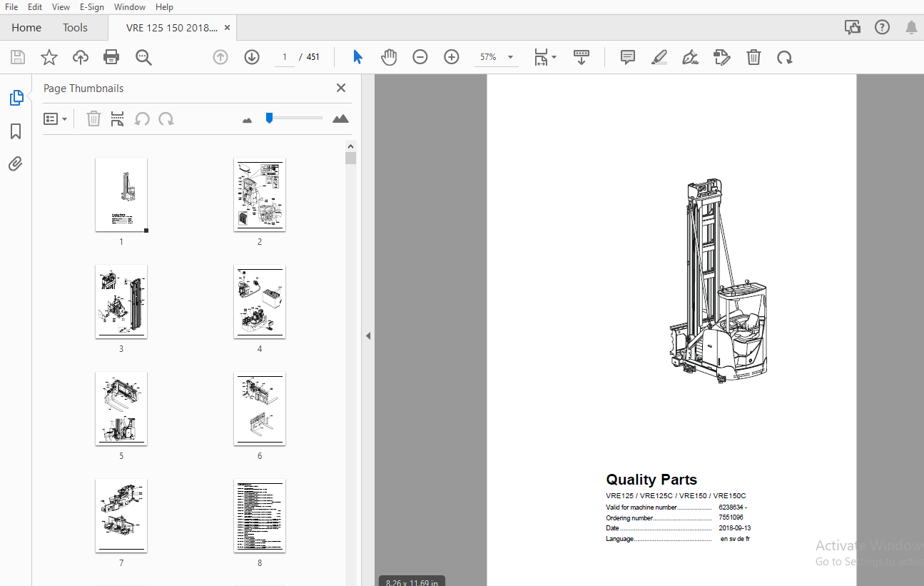Add a sticky note comment
This screenshot has height=586, width=924.
(x=628, y=57)
